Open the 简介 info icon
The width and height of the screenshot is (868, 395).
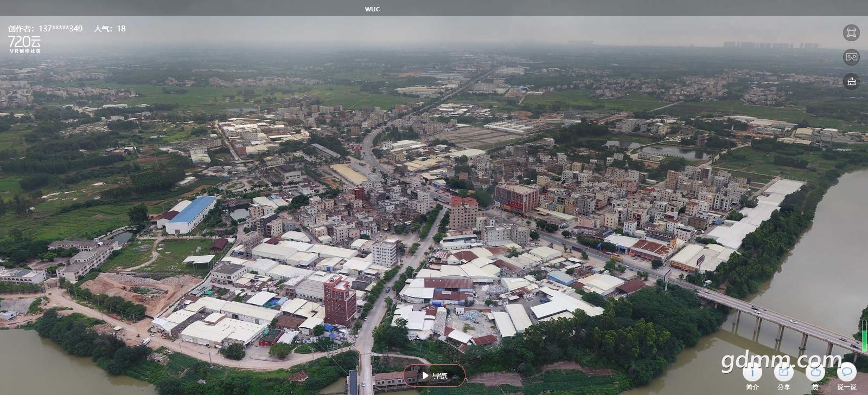coord(752,372)
